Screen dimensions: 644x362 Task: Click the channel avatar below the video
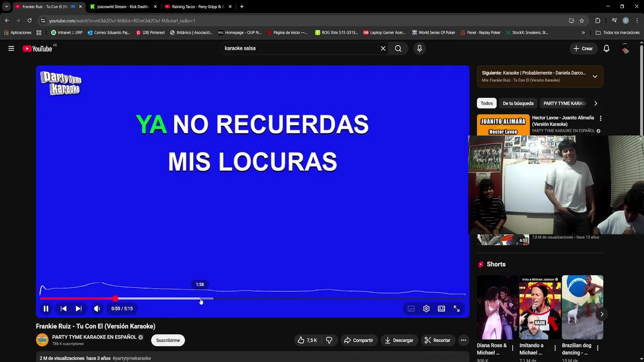click(x=42, y=340)
